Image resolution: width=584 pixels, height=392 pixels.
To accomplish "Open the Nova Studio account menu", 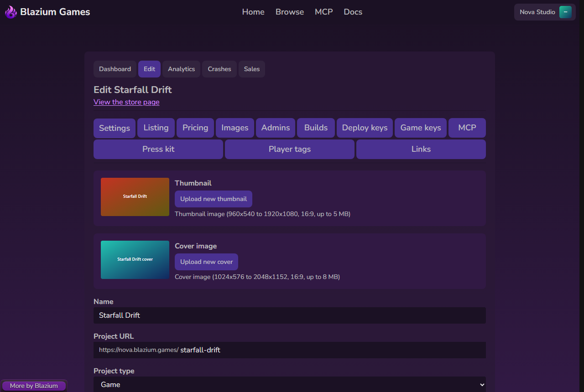I will point(545,12).
